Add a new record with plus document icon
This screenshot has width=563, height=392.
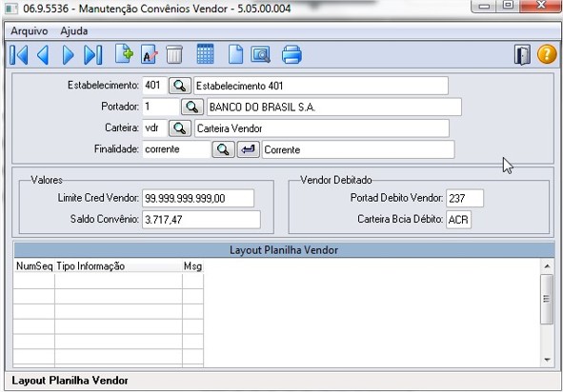tap(124, 54)
